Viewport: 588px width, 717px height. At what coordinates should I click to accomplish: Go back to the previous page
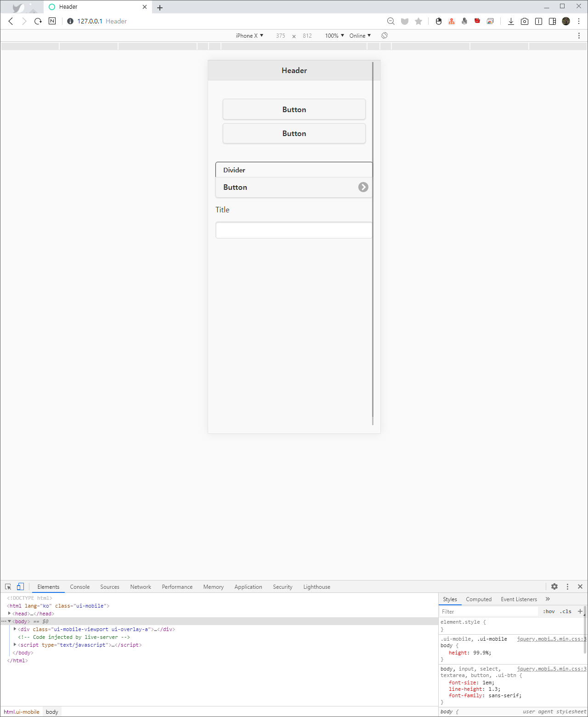pos(11,21)
